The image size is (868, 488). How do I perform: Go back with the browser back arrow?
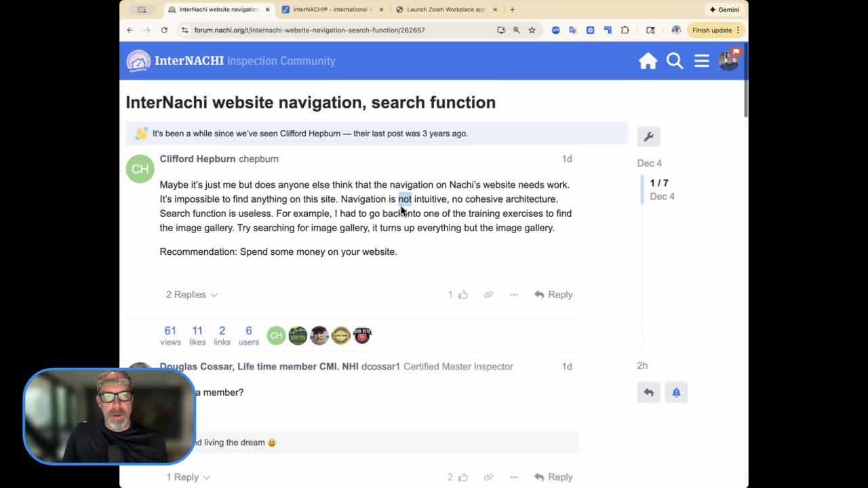click(130, 30)
